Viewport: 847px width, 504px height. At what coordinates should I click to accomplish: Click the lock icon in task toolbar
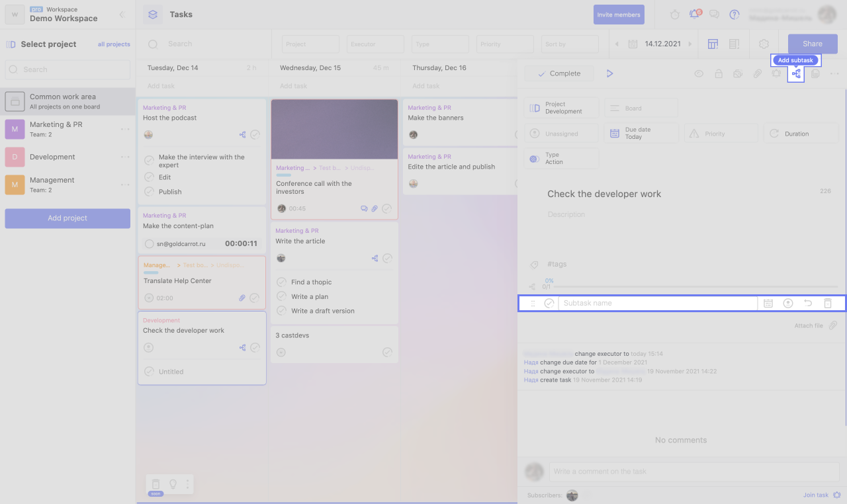click(x=718, y=74)
